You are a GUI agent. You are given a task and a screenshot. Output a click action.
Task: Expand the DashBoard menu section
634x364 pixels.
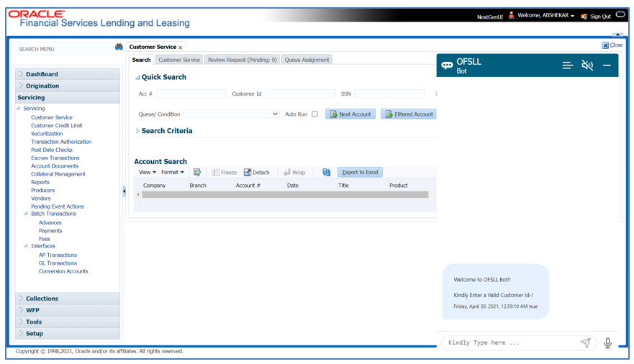coord(21,74)
